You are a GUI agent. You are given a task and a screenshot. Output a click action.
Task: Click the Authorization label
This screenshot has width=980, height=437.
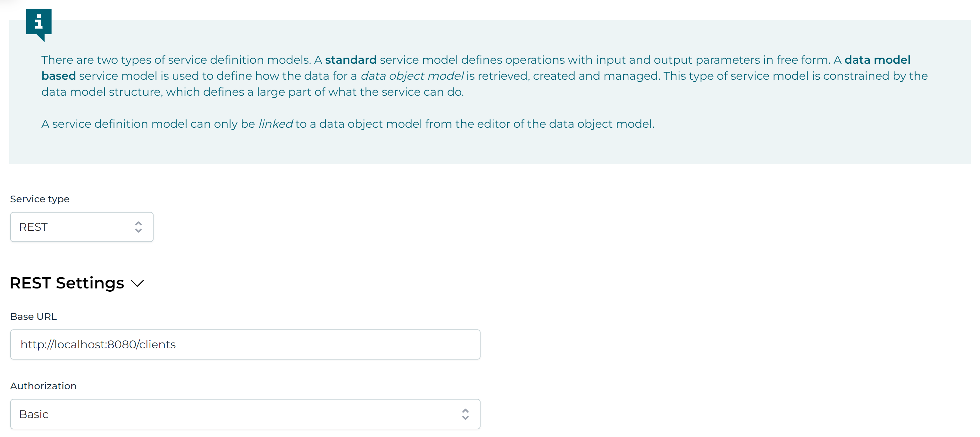[43, 386]
